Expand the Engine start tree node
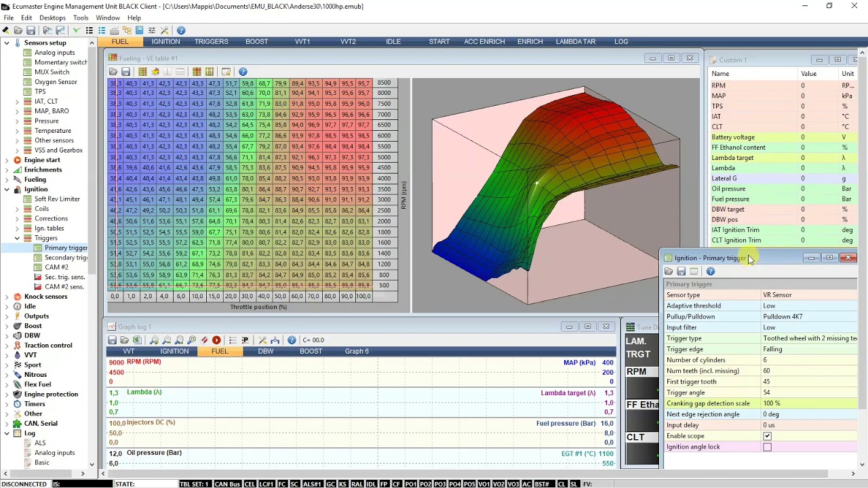 pyautogui.click(x=7, y=160)
